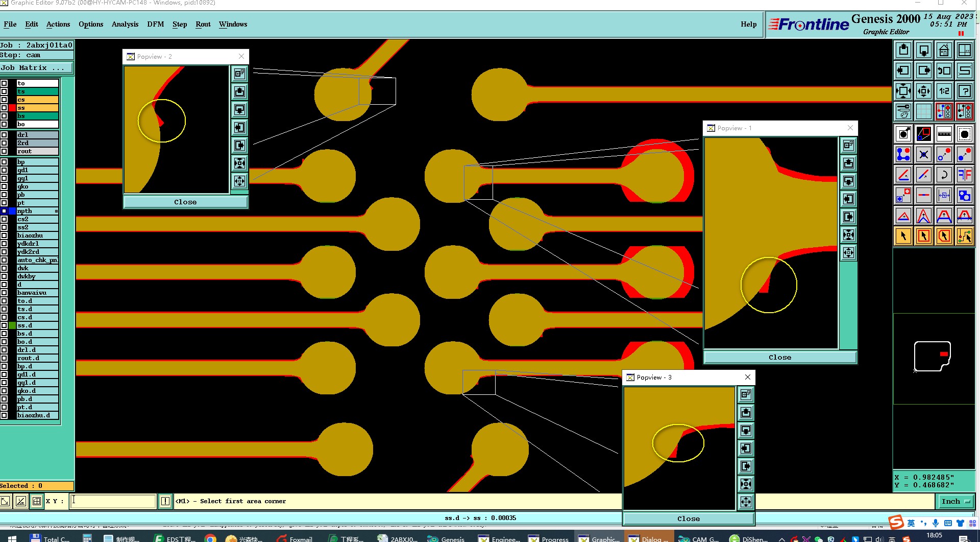Close Popview 1 with the Close button

pyautogui.click(x=780, y=357)
